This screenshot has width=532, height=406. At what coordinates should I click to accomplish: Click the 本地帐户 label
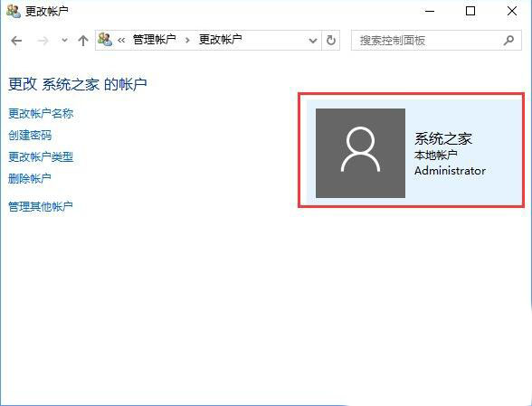point(436,155)
